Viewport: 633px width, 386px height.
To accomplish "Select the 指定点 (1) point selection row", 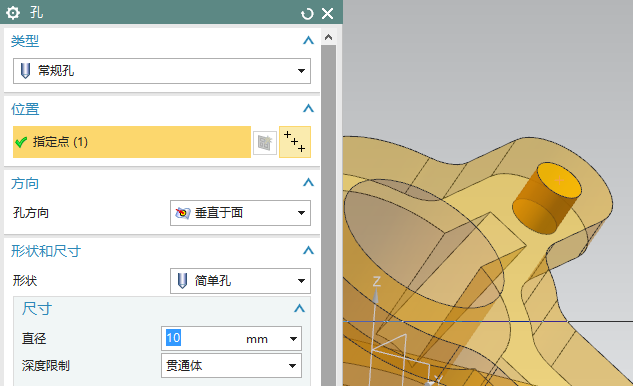I will pos(132,142).
